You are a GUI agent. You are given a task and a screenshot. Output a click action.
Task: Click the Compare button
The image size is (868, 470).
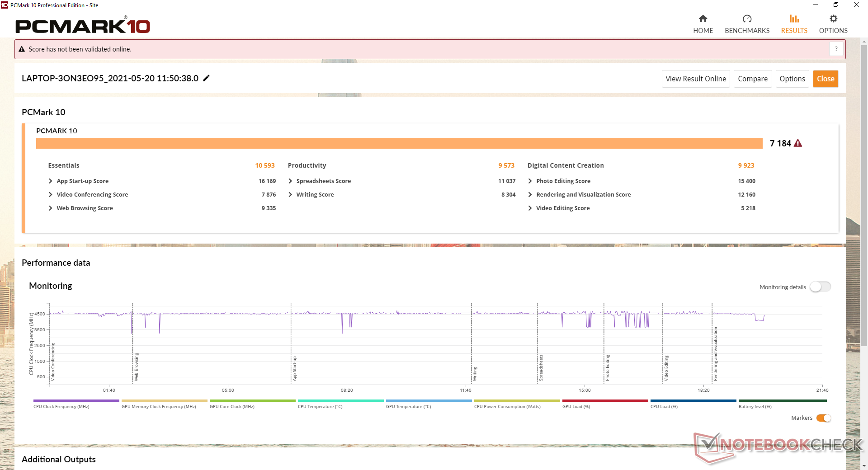753,79
